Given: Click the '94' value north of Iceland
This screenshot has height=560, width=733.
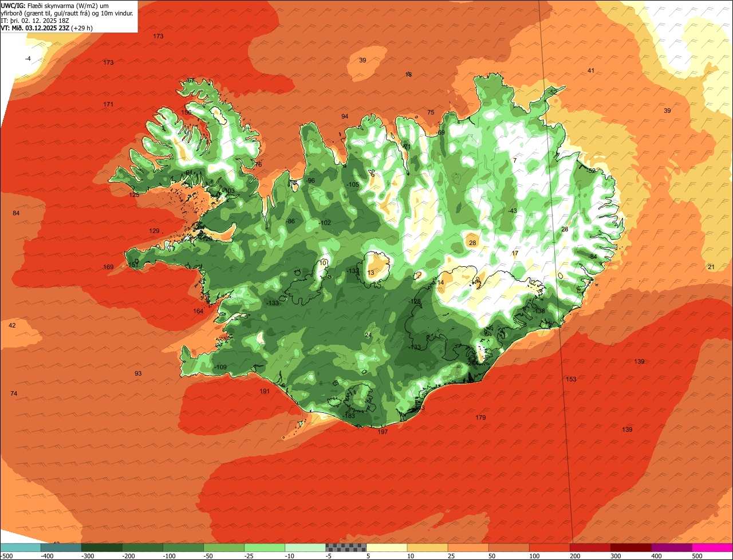Looking at the screenshot, I should click(345, 116).
